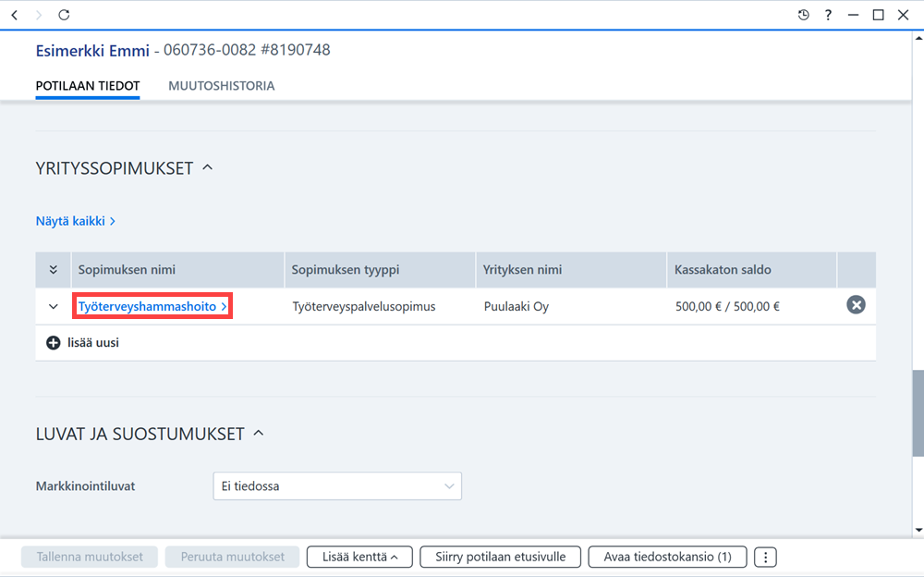
Task: Open the history clock icon
Action: (803, 15)
